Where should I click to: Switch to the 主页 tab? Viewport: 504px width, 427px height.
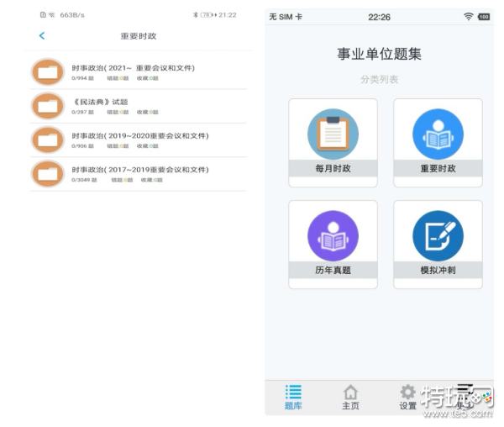point(350,397)
